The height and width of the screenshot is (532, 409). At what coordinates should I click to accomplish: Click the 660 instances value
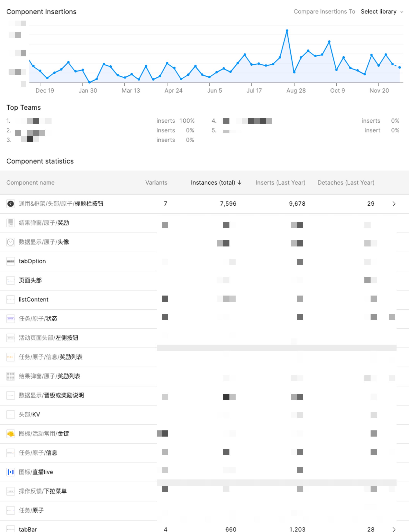pyautogui.click(x=231, y=529)
